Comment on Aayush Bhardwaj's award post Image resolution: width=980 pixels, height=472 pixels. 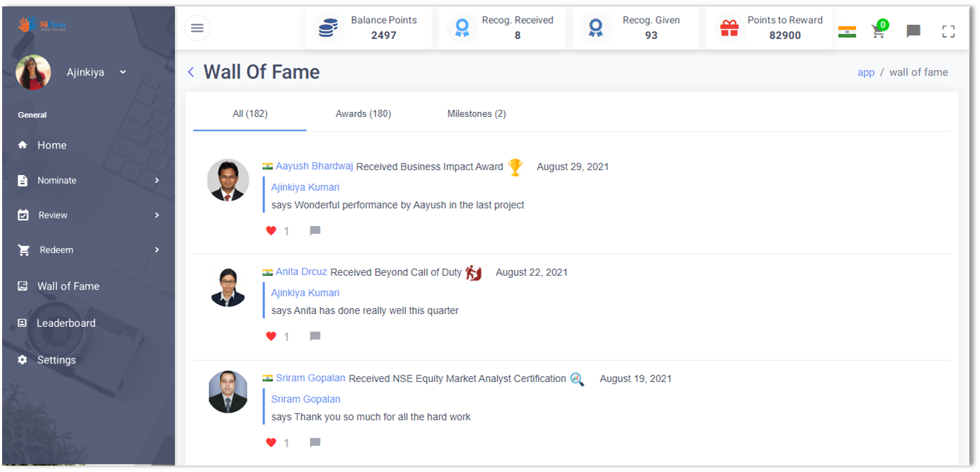(x=315, y=230)
